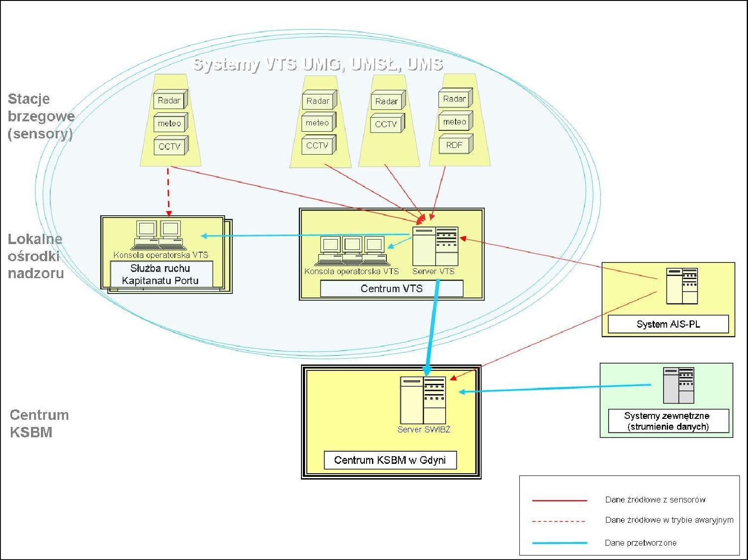This screenshot has height=560, width=748.
Task: Click the Stacje brzegowe (sensory) heading
Action: pos(41,116)
